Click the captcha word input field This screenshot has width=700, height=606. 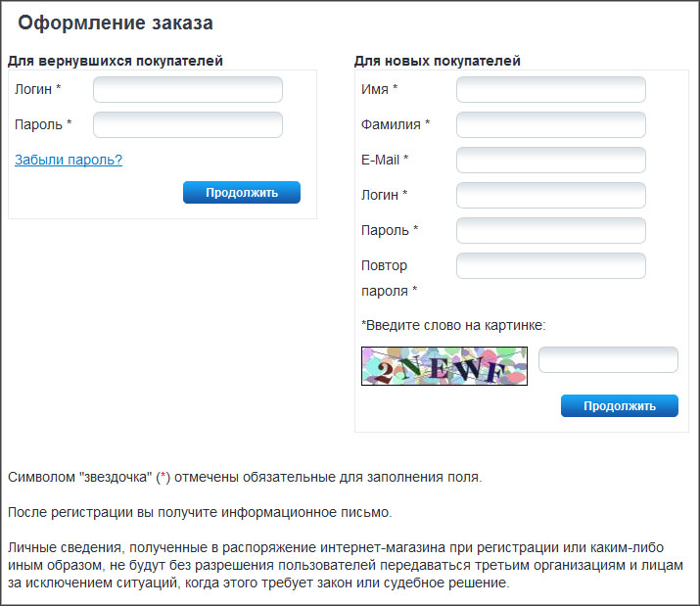pyautogui.click(x=608, y=359)
